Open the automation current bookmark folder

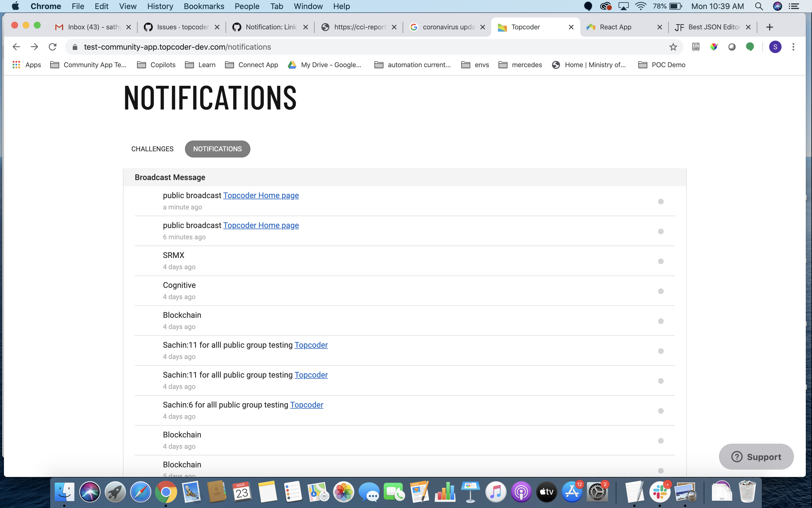tap(412, 65)
